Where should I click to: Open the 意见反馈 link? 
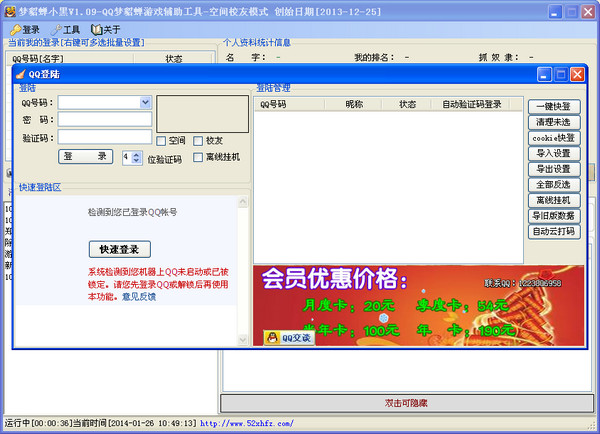point(139,297)
